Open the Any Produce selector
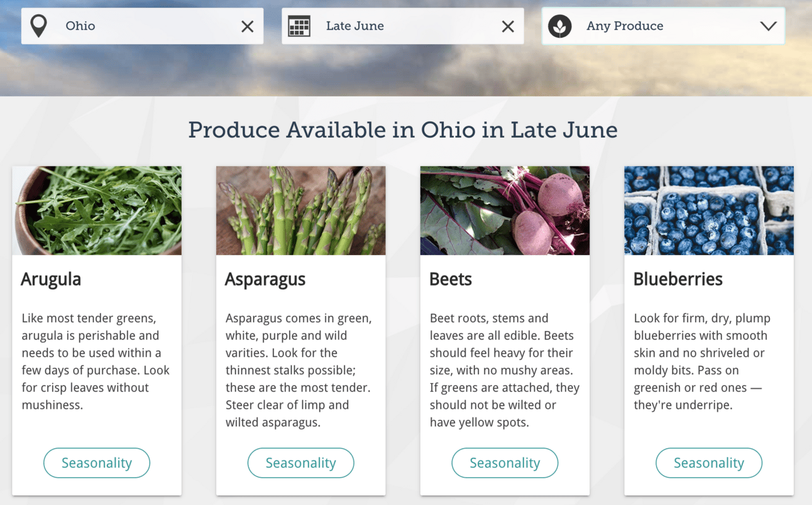812x505 pixels. point(663,26)
